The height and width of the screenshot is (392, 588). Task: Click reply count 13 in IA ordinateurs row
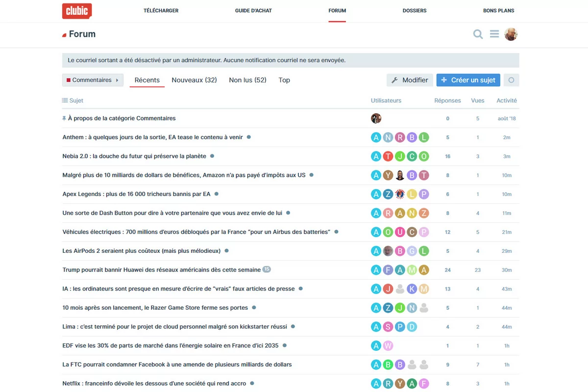tap(447, 289)
